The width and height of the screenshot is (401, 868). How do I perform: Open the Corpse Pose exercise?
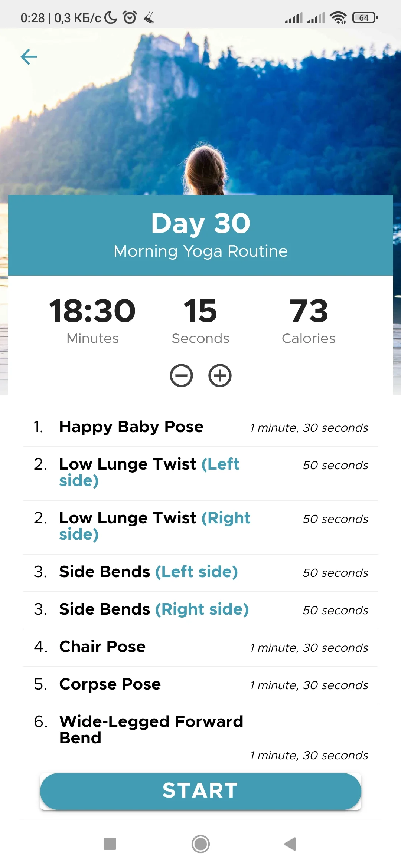click(110, 684)
